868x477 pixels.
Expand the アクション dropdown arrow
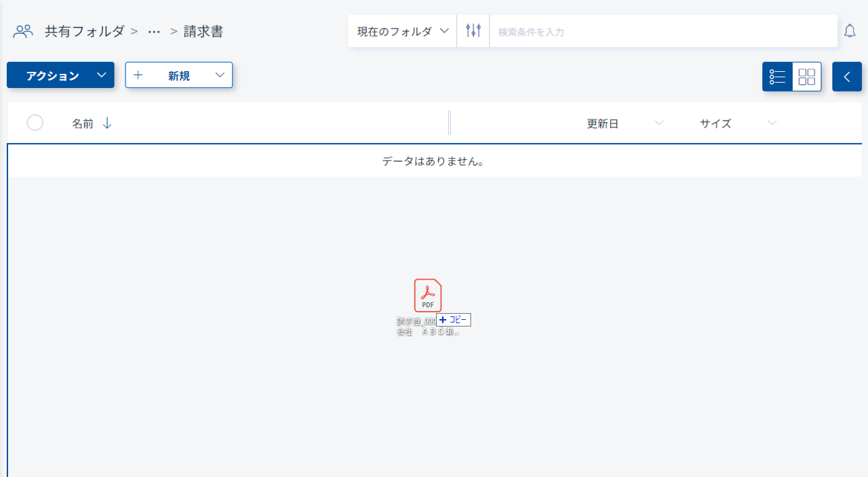point(101,75)
